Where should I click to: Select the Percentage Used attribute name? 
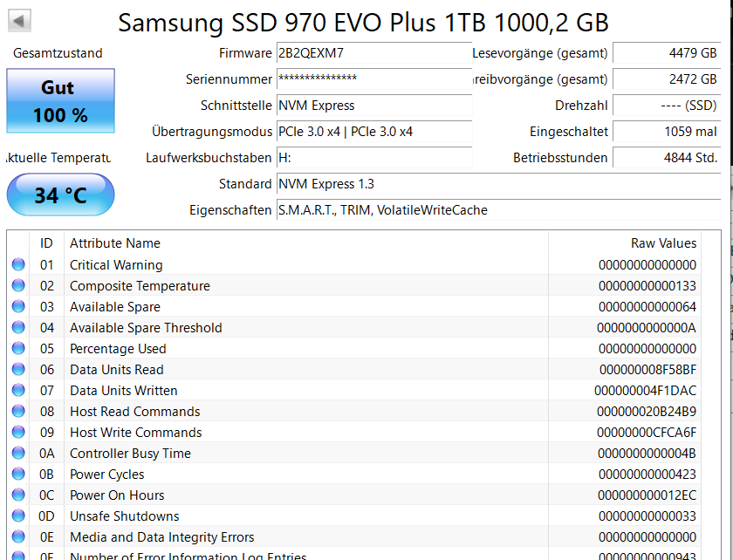click(118, 349)
